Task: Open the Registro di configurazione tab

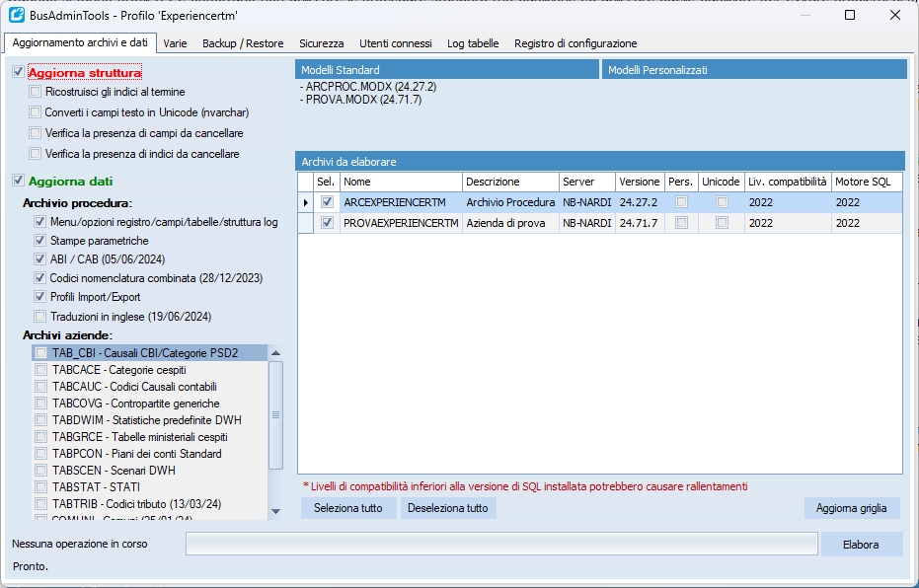Action: 575,43
